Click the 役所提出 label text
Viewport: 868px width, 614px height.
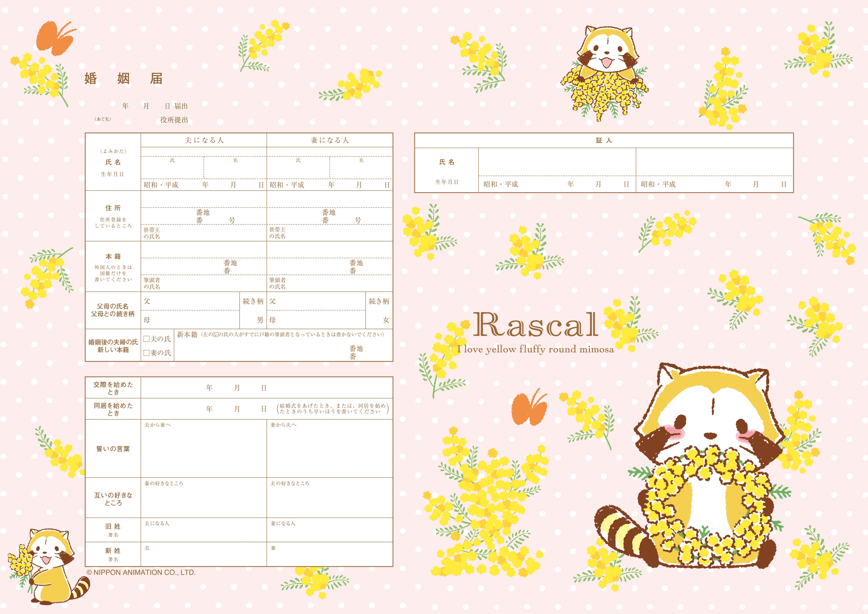pos(174,120)
